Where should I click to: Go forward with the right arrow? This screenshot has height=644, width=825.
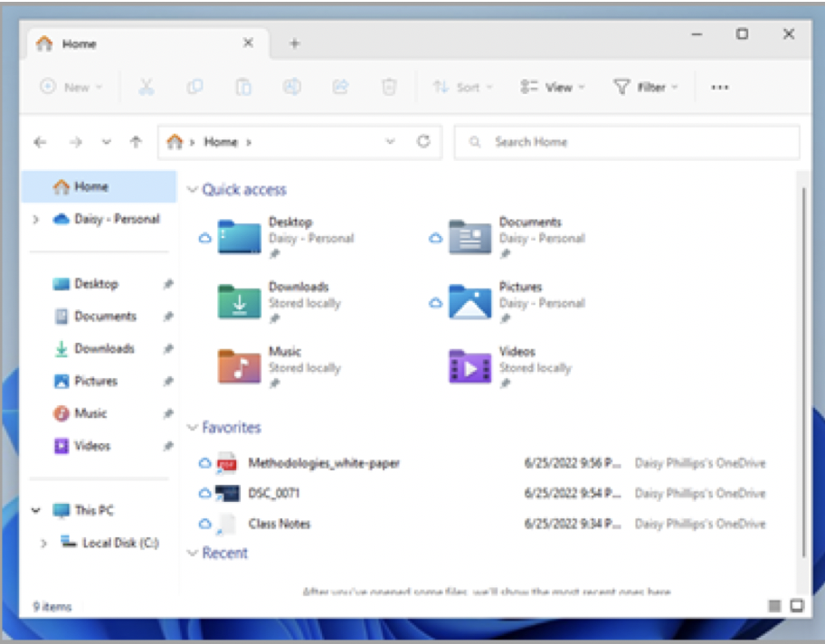coord(76,142)
